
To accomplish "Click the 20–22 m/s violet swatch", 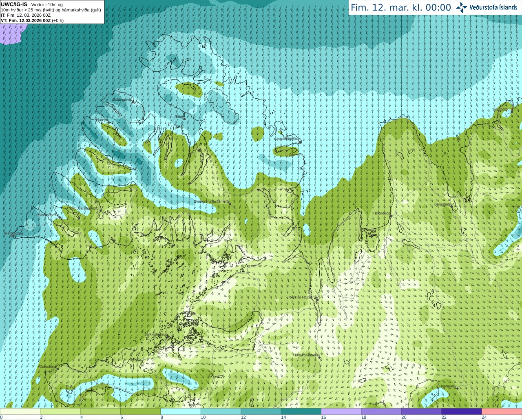I will [x=422, y=411].
